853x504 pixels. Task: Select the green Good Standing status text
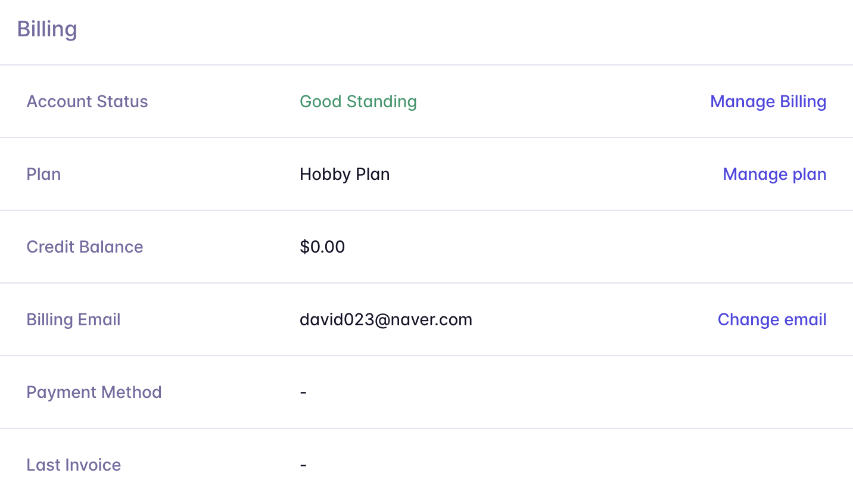coord(358,102)
